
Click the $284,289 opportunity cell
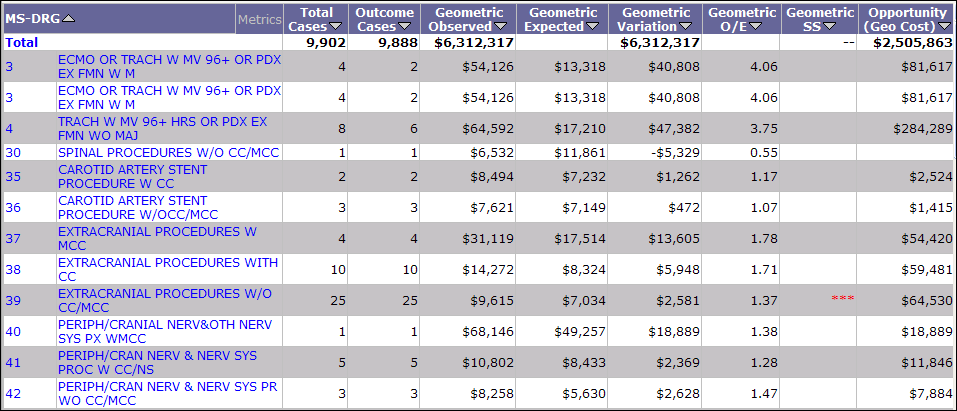920,129
